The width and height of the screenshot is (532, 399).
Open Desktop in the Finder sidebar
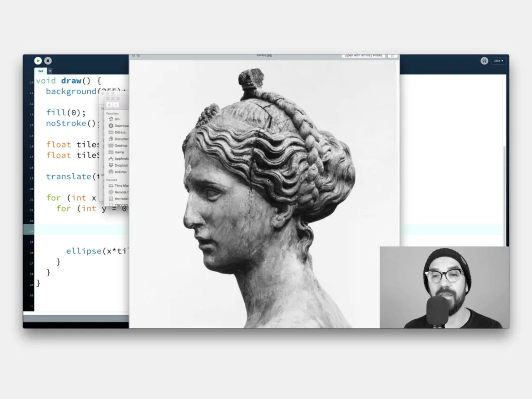tap(118, 145)
